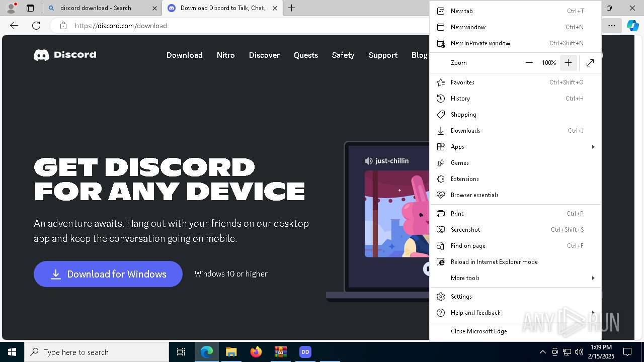This screenshot has height=362, width=644.
Task: Zoom in with the plus button
Action: click(x=568, y=63)
